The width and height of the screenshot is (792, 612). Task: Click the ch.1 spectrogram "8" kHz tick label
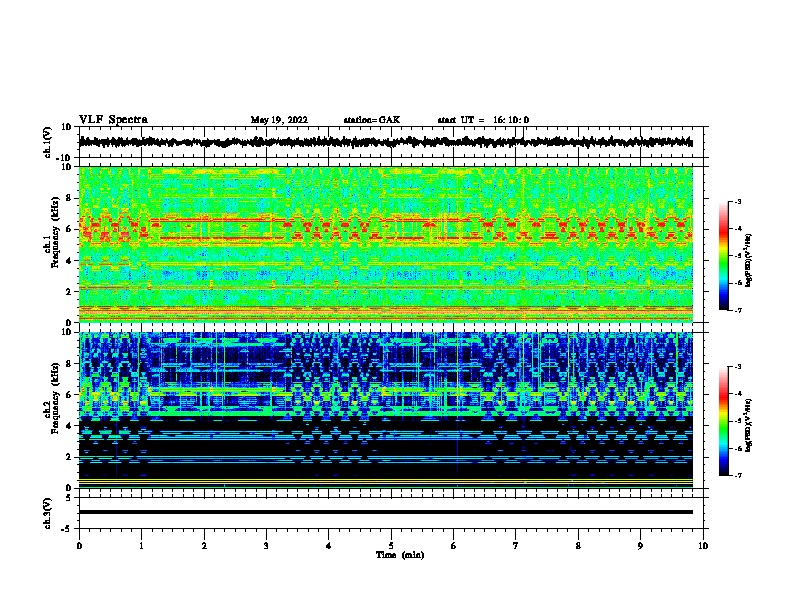coord(69,198)
